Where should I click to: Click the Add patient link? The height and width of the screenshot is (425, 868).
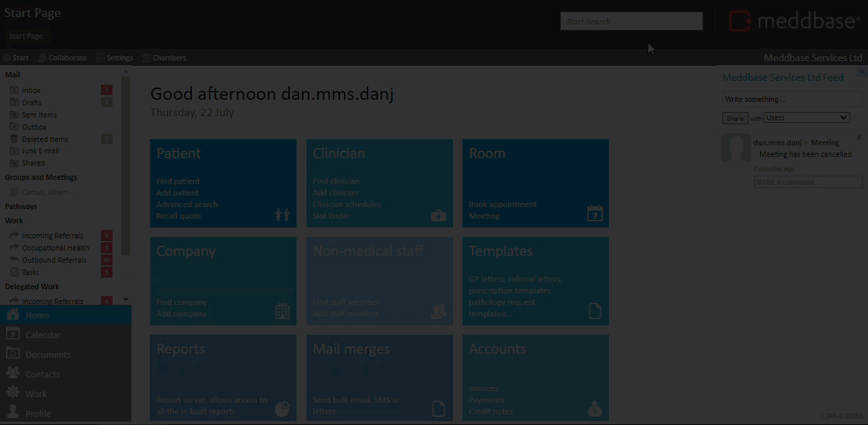[x=178, y=193]
